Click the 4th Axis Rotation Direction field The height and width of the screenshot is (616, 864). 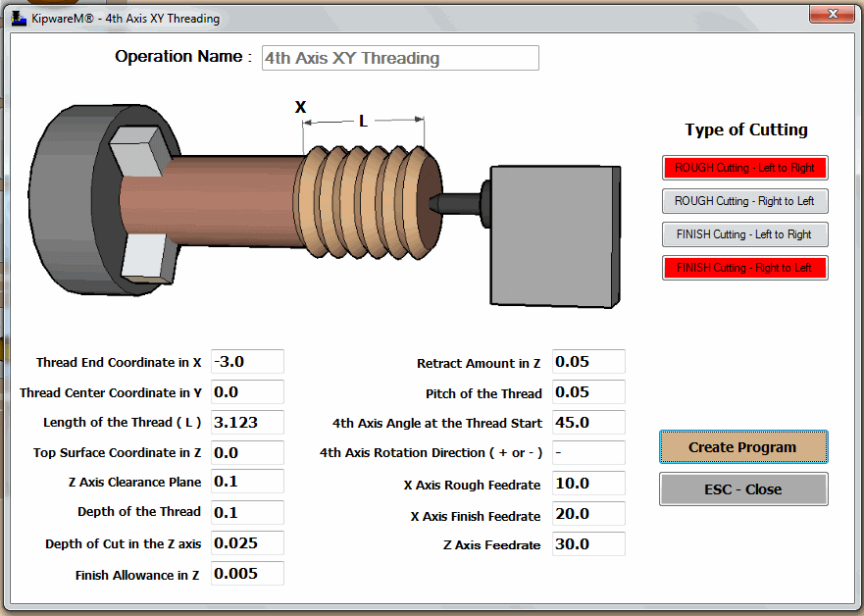click(x=587, y=452)
